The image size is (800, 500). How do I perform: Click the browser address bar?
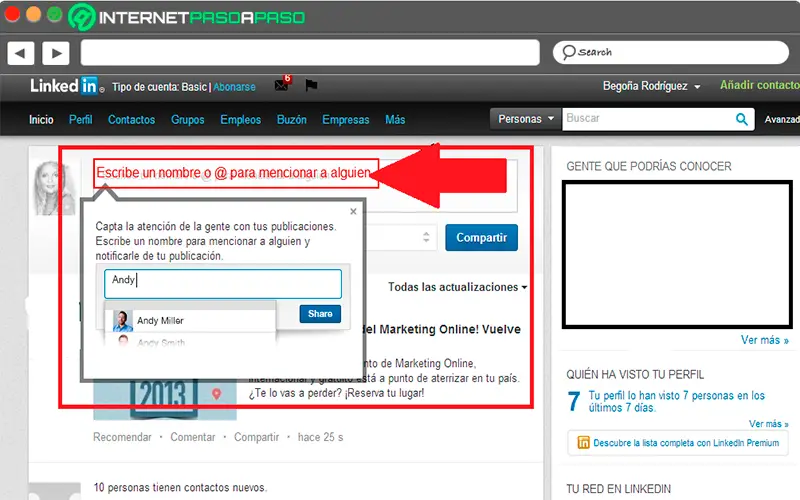point(310,53)
